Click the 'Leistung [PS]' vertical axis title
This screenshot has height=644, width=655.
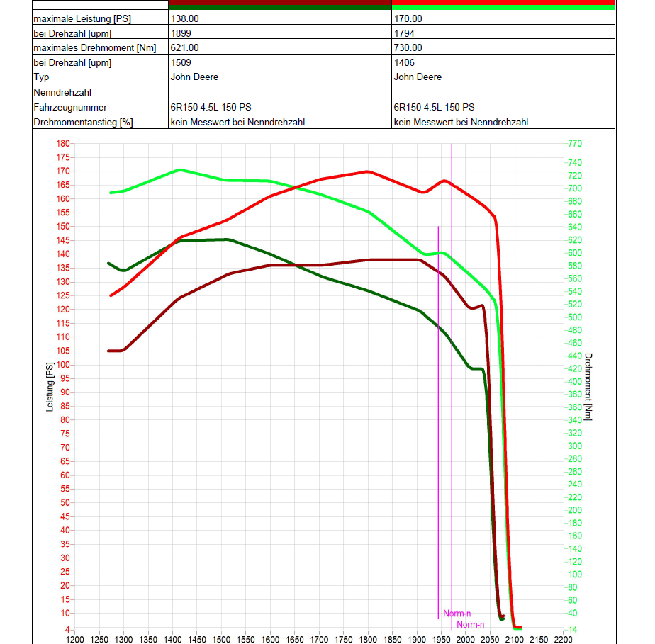click(x=50, y=387)
